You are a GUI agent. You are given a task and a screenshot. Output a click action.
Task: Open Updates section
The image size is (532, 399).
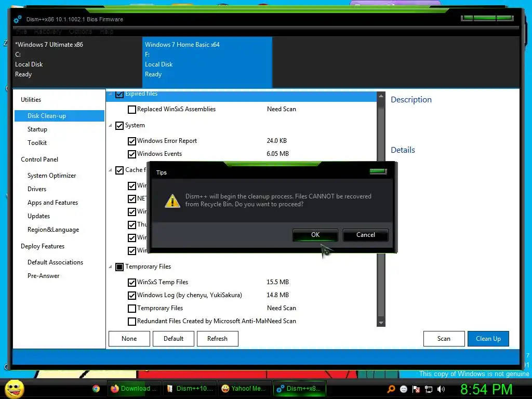click(38, 216)
